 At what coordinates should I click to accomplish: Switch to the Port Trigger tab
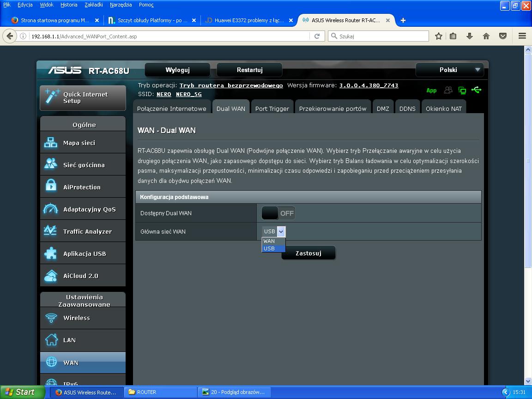272,109
